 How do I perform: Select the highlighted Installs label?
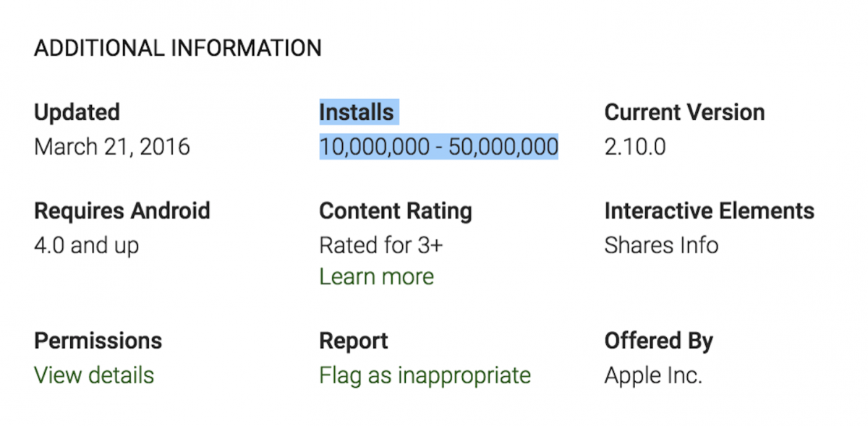tap(357, 111)
